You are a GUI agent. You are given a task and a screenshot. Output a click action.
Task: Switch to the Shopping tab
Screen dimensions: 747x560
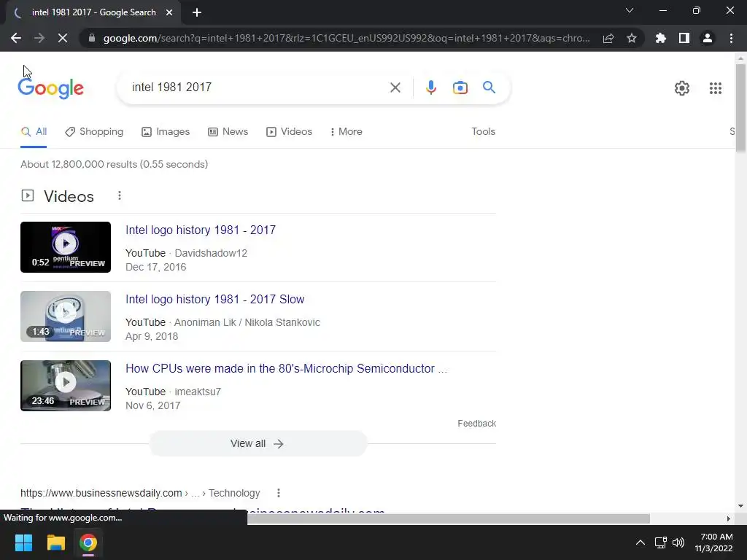tap(94, 132)
